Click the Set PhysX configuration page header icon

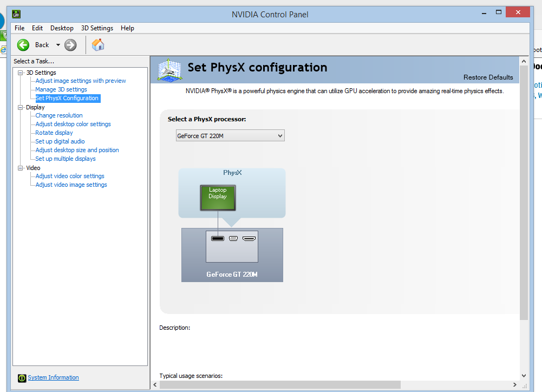point(169,70)
